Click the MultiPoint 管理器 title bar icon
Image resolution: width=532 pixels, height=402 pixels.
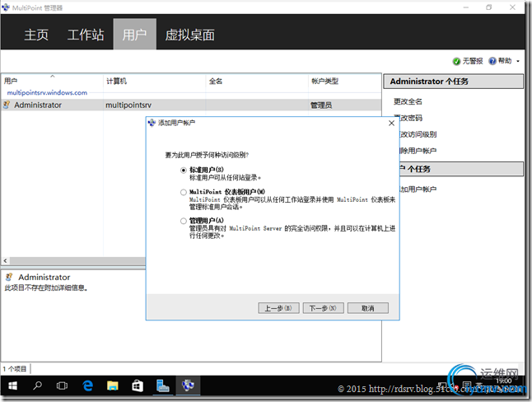pyautogui.click(x=6, y=7)
